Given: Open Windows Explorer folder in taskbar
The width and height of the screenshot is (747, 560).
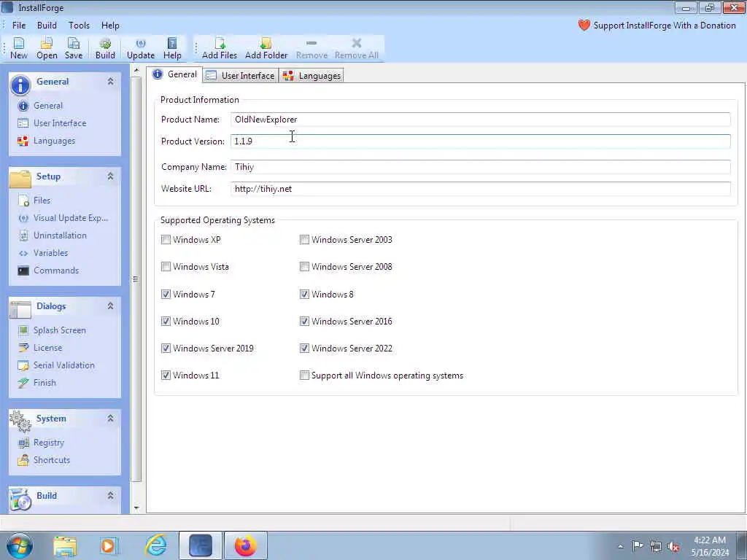Looking at the screenshot, I should click(65, 545).
